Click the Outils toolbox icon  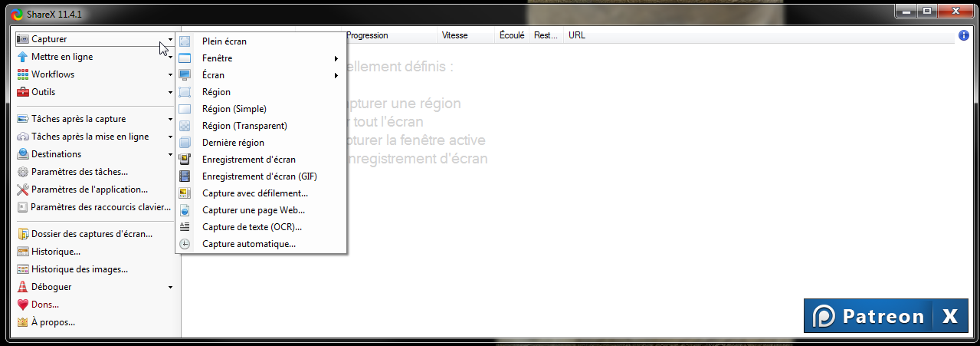(x=23, y=92)
